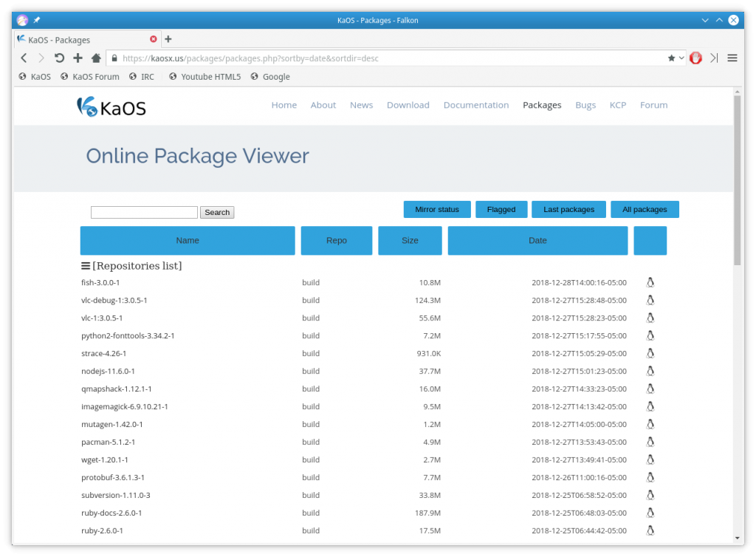Open the AdBlock red hand icon
Screen dimensions: 756x557
[695, 58]
